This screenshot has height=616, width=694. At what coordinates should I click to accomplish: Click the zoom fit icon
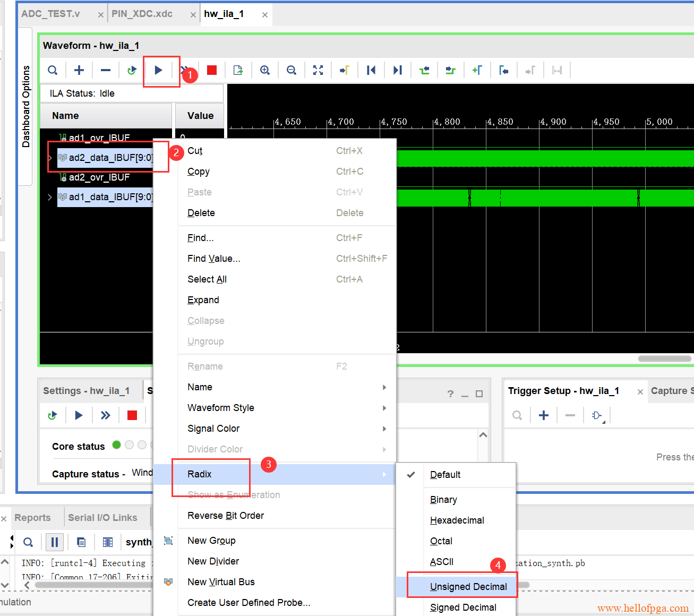[318, 70]
